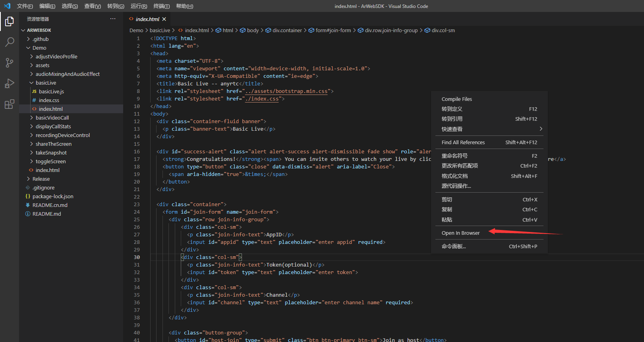Expand the audioMixingAndAudioEffect folder

(x=31, y=74)
